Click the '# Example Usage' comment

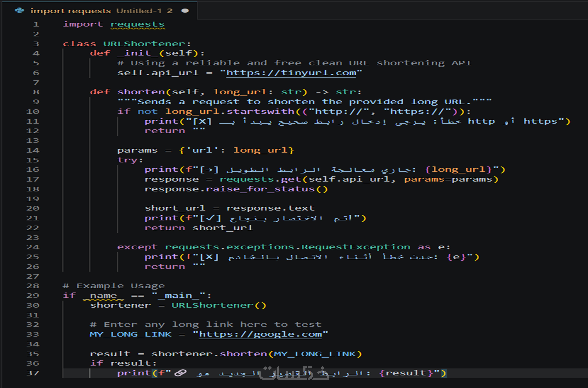coord(114,286)
